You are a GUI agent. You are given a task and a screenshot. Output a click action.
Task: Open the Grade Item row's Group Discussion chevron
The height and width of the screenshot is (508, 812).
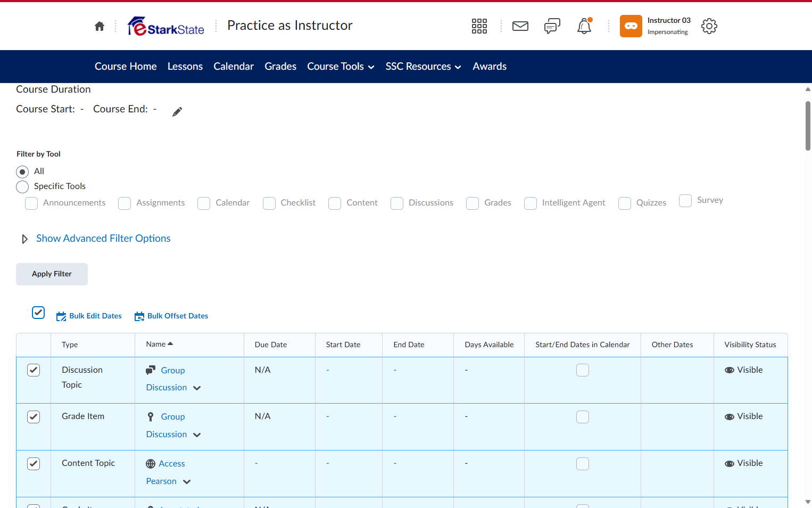[x=197, y=435]
